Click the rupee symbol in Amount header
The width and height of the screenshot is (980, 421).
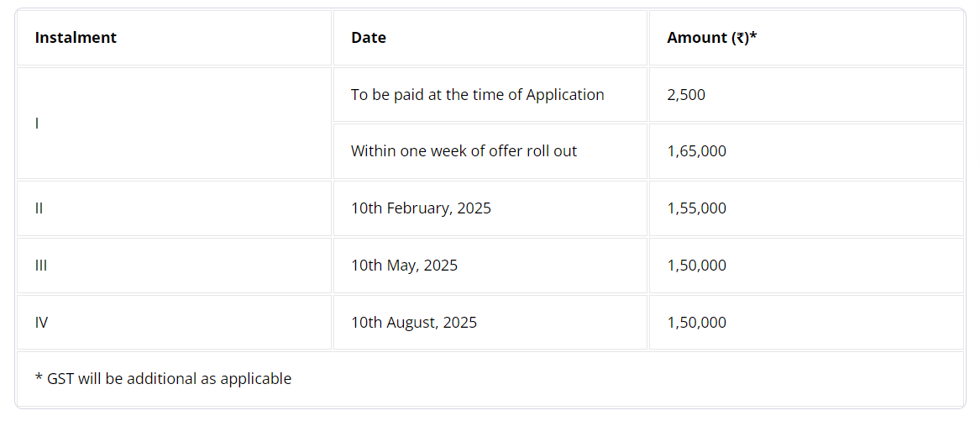(x=741, y=38)
